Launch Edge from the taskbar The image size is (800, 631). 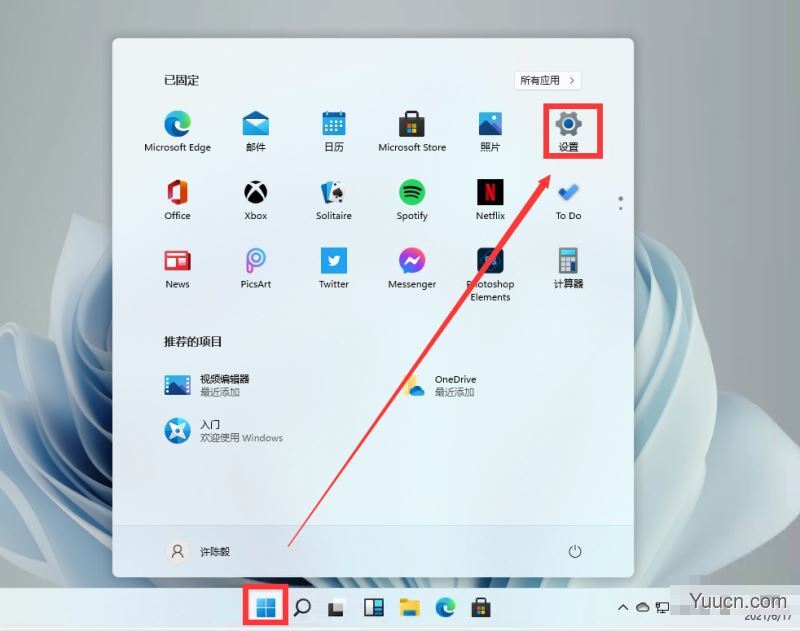[x=445, y=607]
